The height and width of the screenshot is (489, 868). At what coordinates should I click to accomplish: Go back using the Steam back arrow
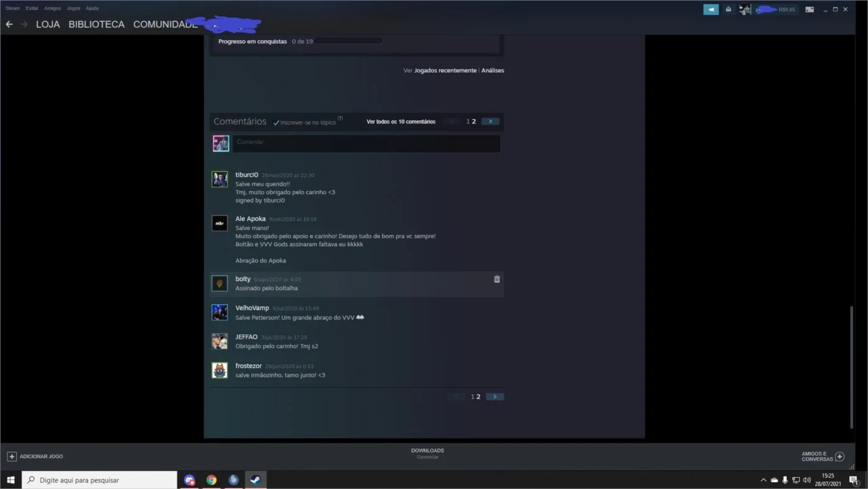(x=9, y=24)
